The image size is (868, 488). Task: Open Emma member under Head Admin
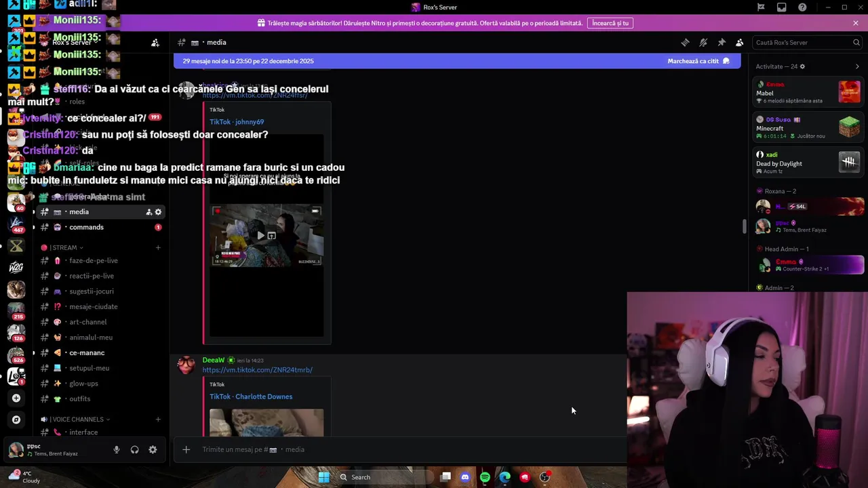[808, 265]
